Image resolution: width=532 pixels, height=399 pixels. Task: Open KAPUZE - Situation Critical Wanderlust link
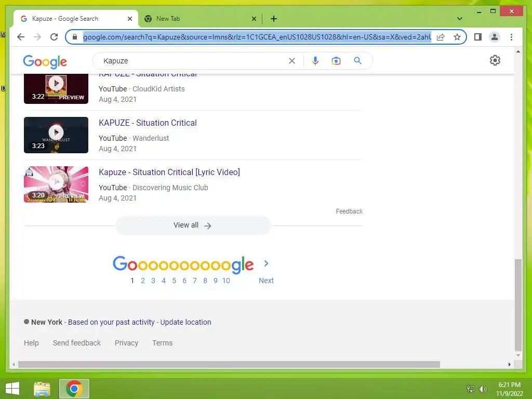click(x=148, y=123)
